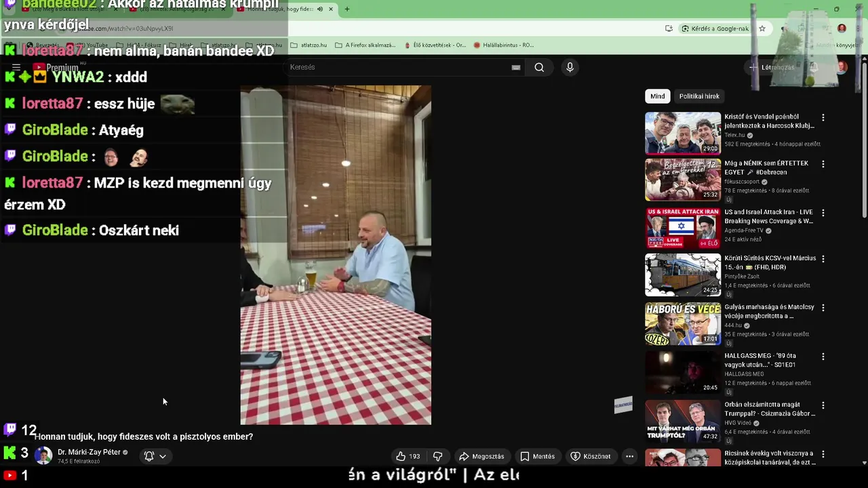Click the 444.hu channel name
Viewport: 868px width, 488px height.
[x=734, y=325]
